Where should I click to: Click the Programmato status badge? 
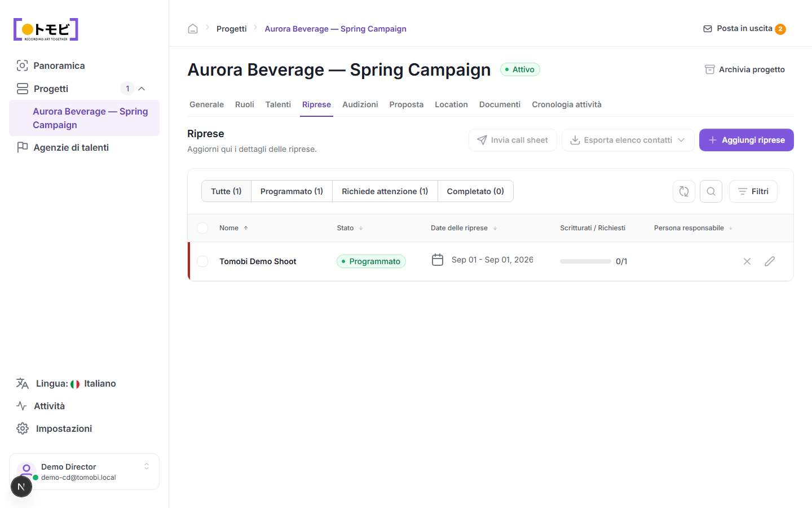(x=371, y=261)
